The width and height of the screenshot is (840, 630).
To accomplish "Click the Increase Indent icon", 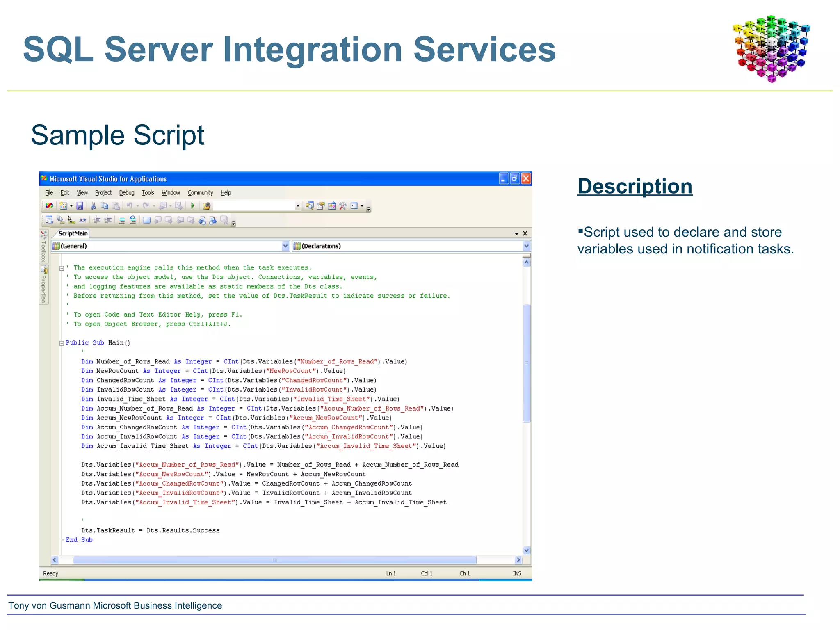I will [108, 220].
